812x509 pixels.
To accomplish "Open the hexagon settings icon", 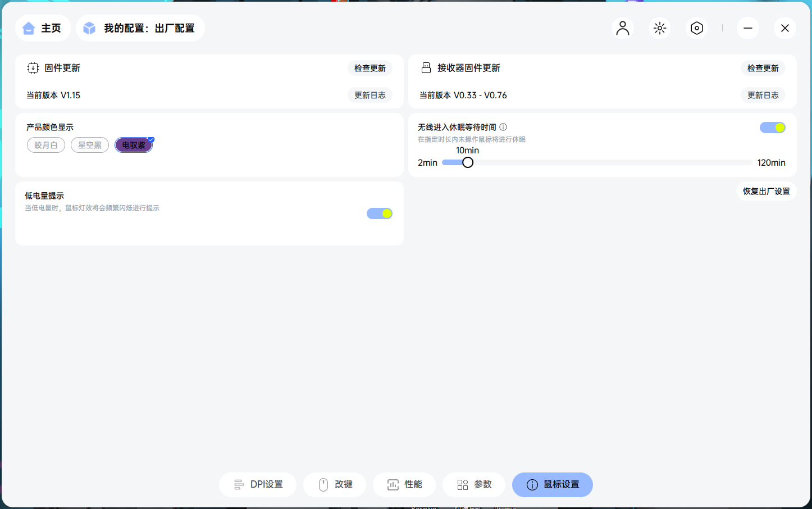I will point(696,28).
